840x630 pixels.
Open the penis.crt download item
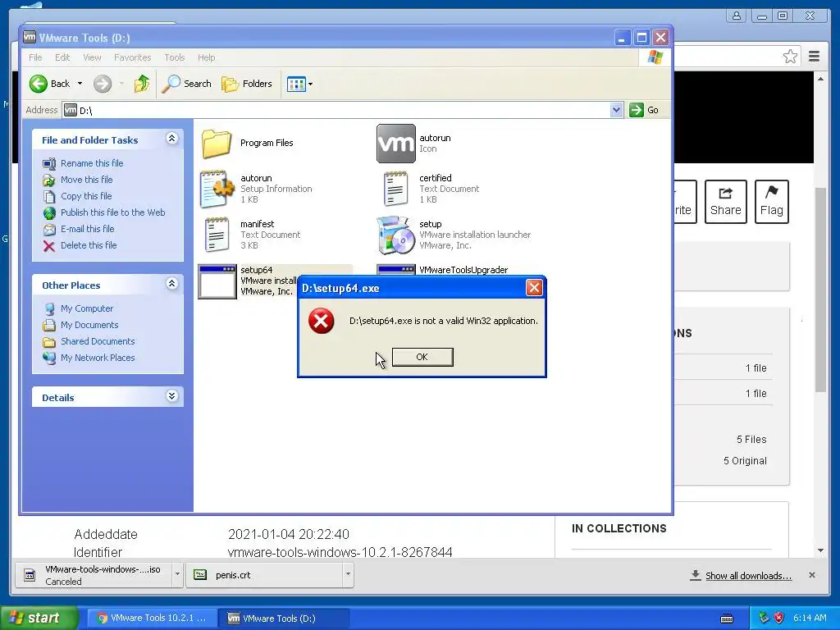(x=265, y=575)
